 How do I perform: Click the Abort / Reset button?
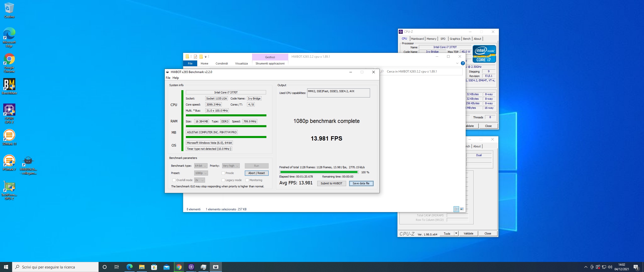tap(256, 173)
